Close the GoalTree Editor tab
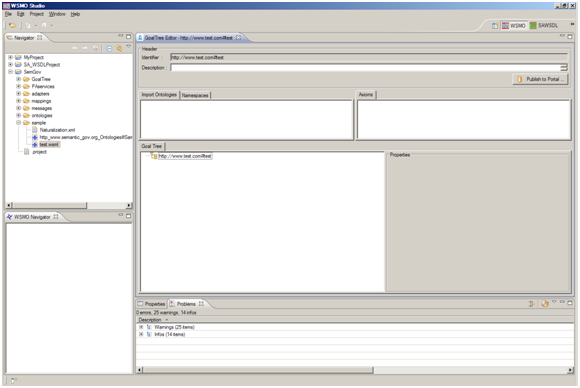 click(x=239, y=38)
